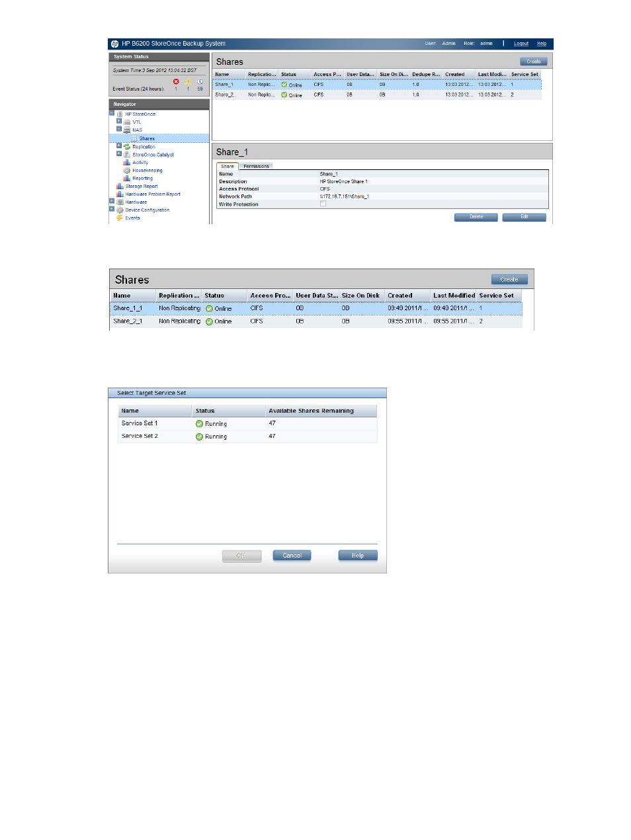
Task: Open Reporting in the Navigator
Action: point(142,179)
